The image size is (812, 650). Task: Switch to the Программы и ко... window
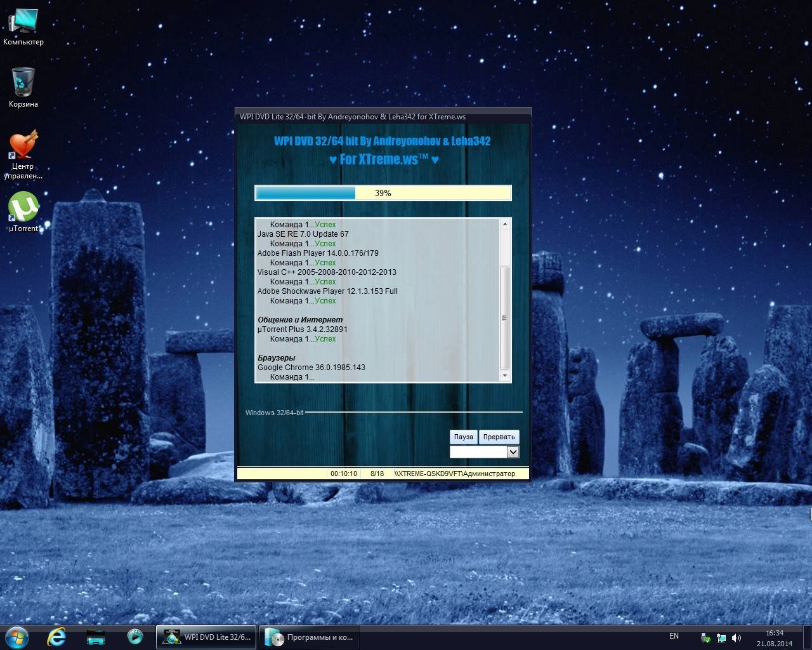point(309,637)
